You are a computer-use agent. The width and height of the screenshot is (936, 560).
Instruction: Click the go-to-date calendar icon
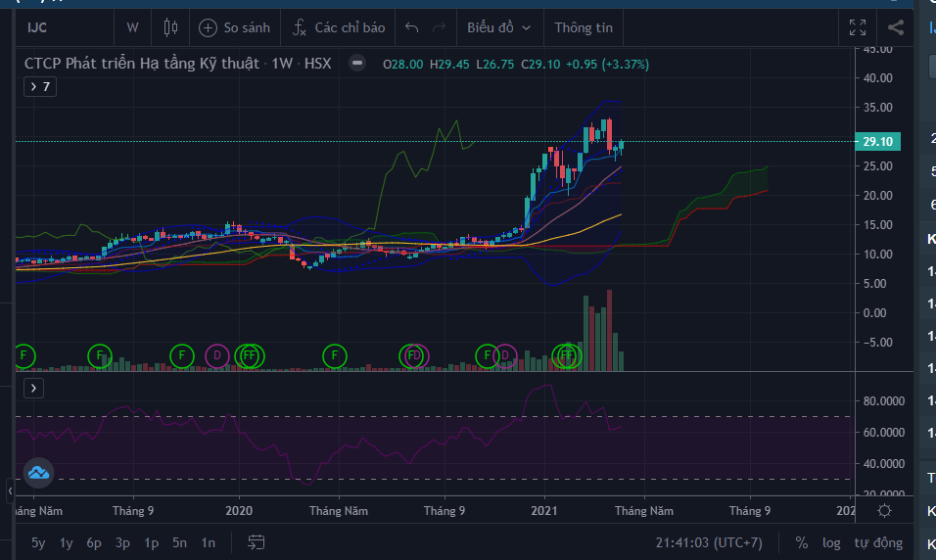tap(257, 541)
